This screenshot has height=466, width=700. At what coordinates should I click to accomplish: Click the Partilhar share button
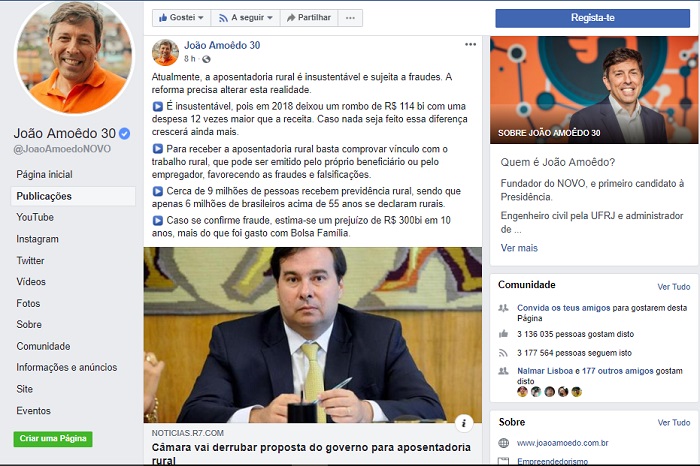pos(309,18)
